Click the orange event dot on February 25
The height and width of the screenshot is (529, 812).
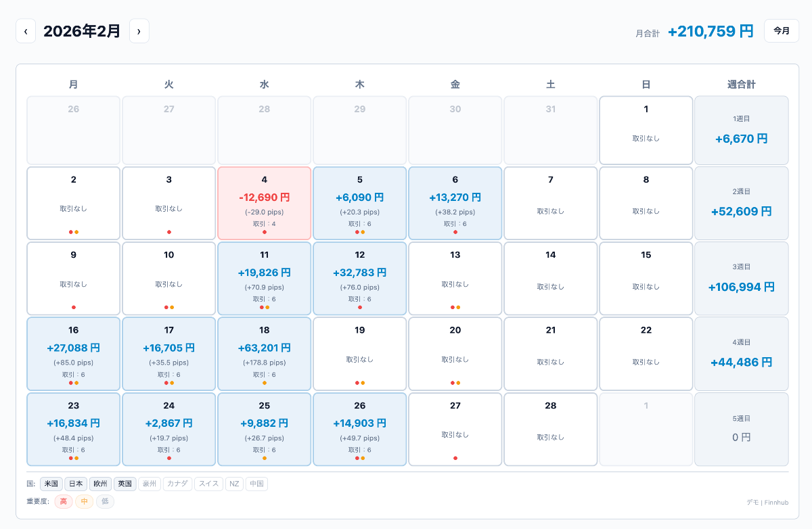tap(265, 458)
